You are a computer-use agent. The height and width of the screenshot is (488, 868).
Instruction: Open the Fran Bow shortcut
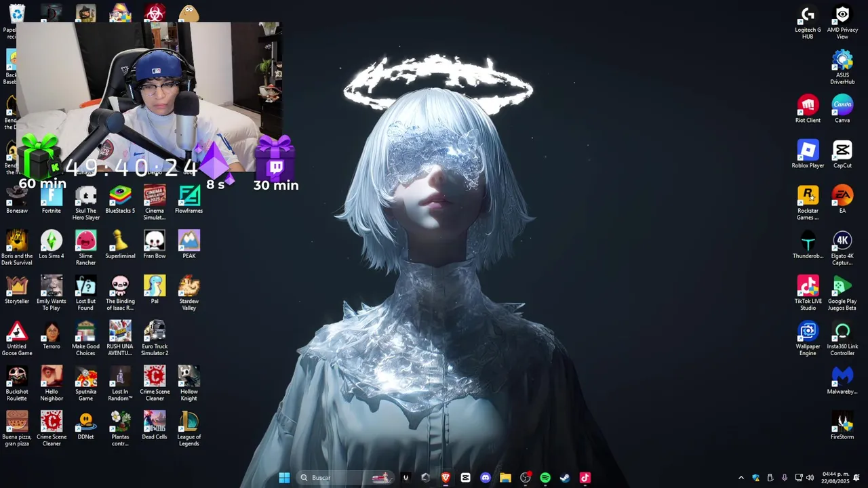coord(155,245)
